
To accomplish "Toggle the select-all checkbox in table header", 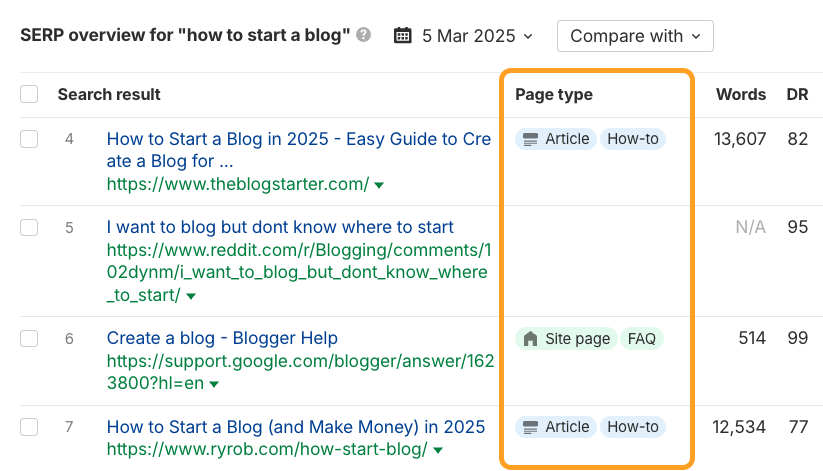I will pos(29,95).
